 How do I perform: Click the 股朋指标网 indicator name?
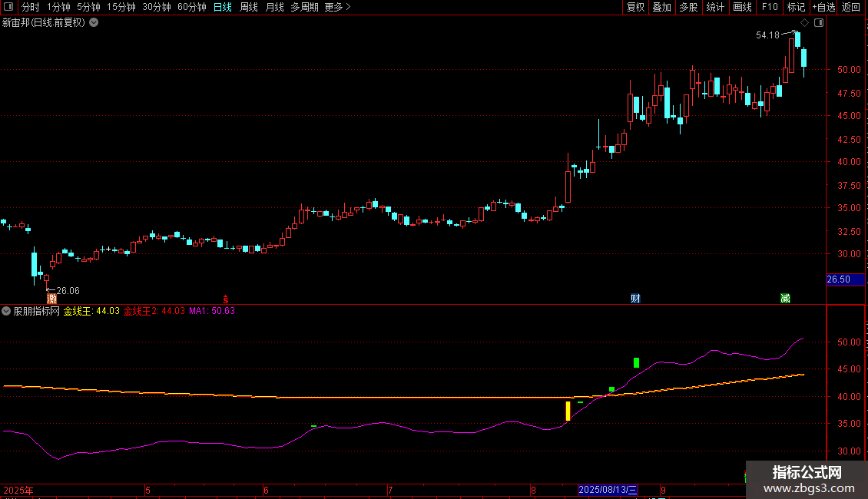[x=37, y=311]
